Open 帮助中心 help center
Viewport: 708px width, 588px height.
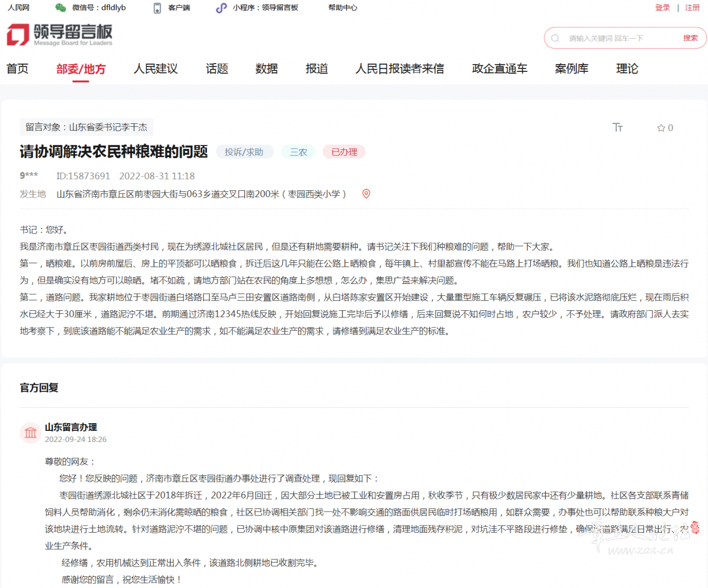[x=343, y=8]
